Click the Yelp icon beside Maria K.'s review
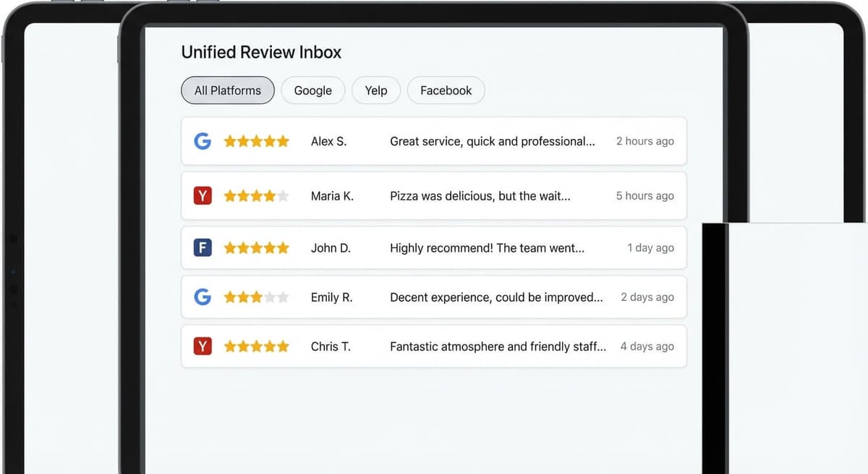This screenshot has height=474, width=868. (x=202, y=195)
